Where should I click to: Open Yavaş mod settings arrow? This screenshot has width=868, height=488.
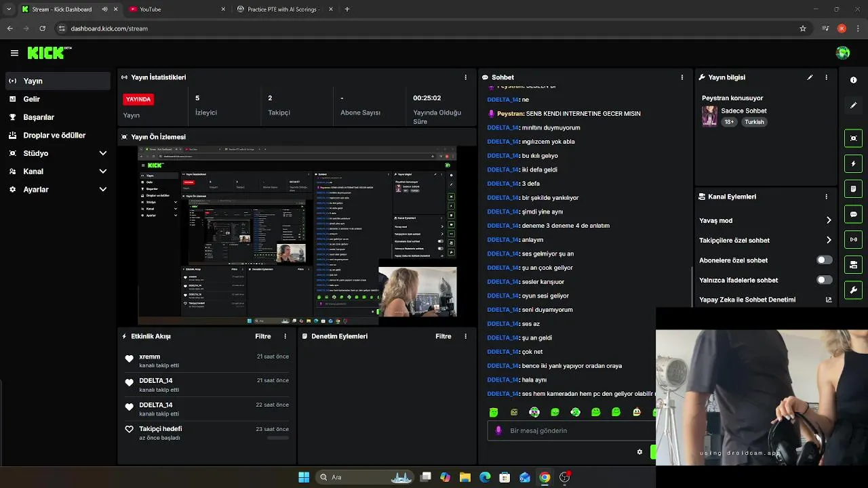pyautogui.click(x=829, y=220)
